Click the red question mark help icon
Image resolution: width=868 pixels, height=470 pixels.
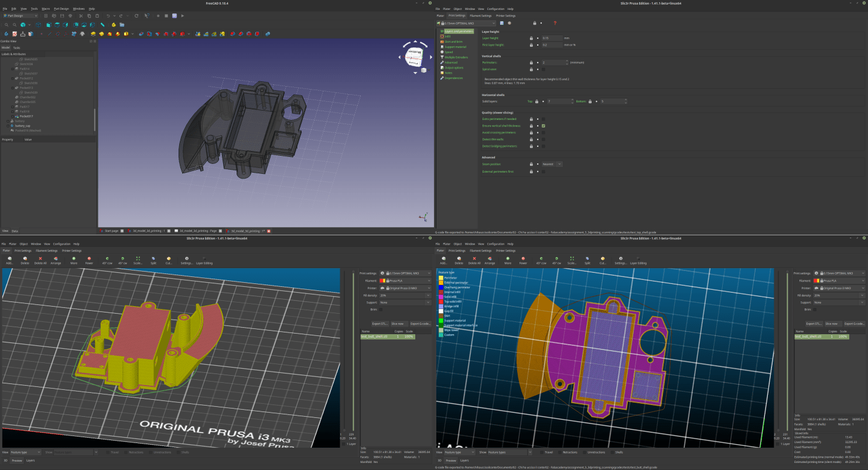tap(555, 23)
